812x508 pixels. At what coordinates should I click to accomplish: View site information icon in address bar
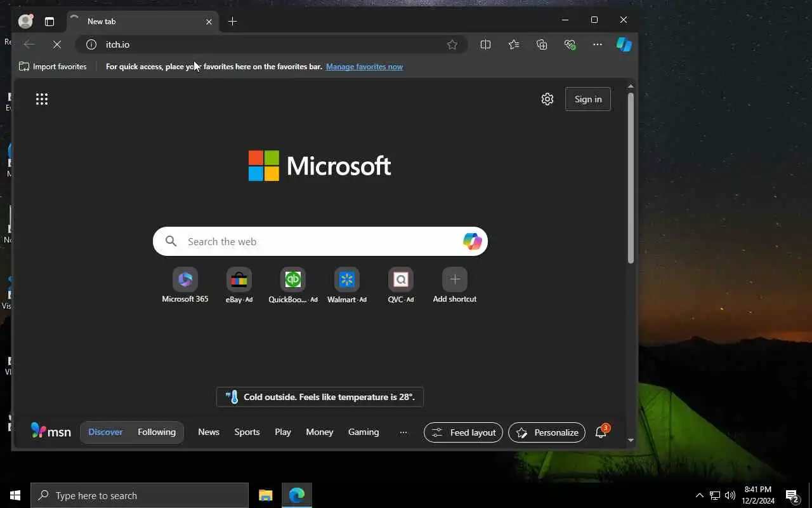click(x=91, y=44)
